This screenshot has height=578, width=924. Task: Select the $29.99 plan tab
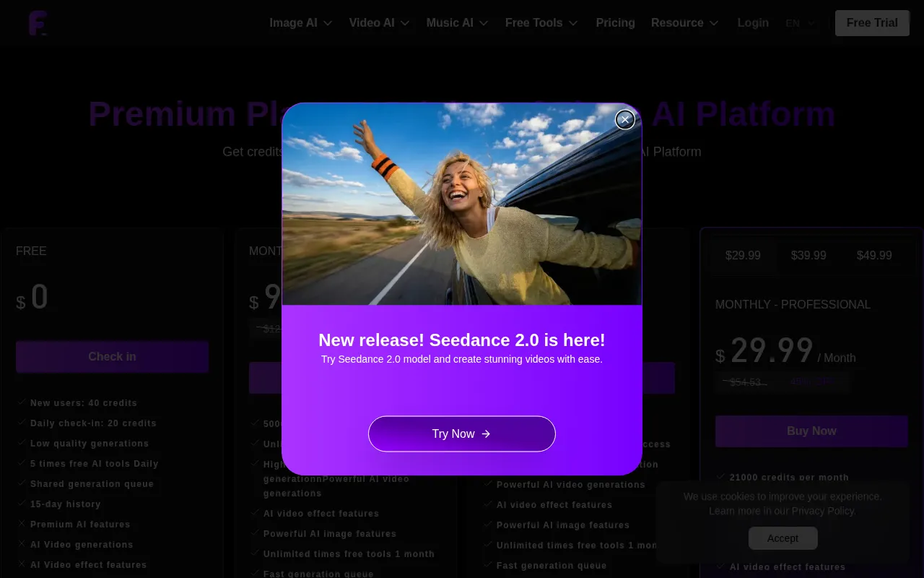pyautogui.click(x=743, y=256)
